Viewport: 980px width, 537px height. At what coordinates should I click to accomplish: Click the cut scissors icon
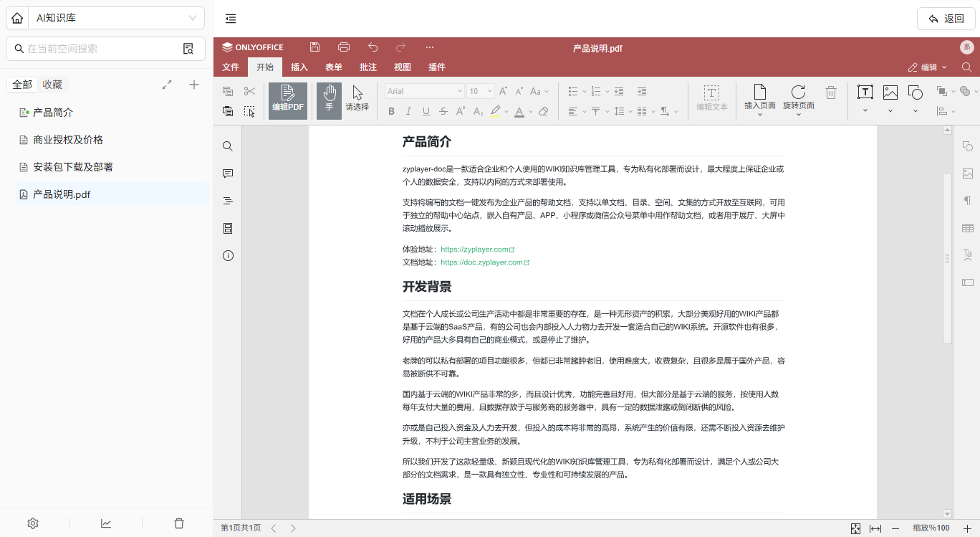249,91
